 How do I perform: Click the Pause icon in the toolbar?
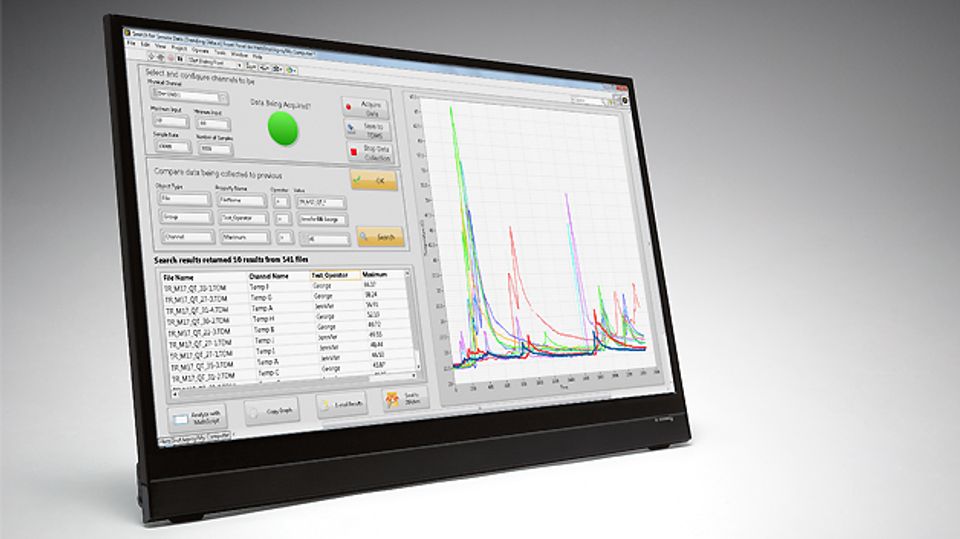pyautogui.click(x=180, y=59)
